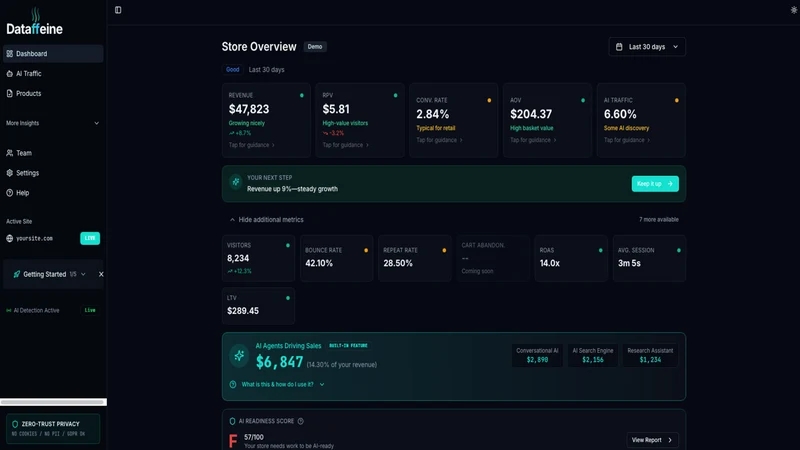Click the Team people icon

(10, 153)
